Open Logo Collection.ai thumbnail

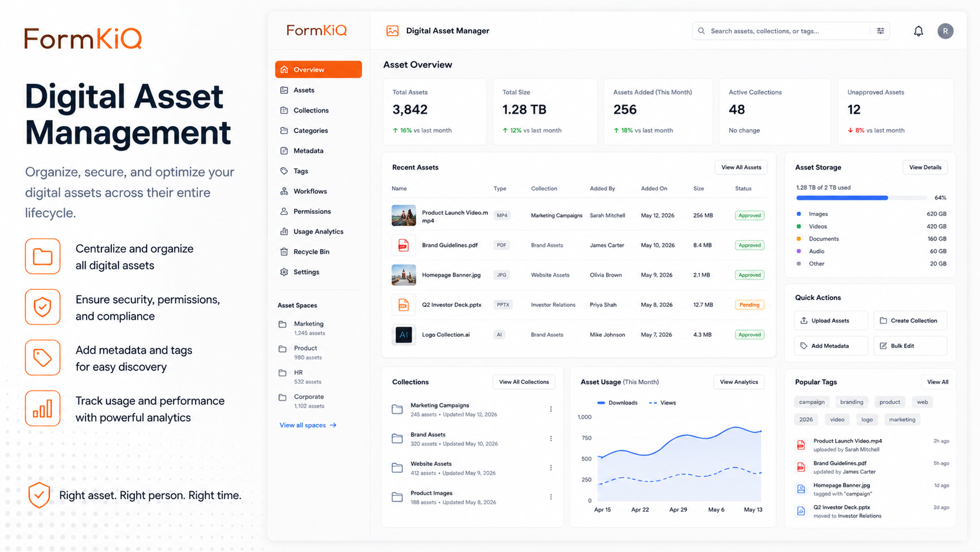(x=403, y=334)
